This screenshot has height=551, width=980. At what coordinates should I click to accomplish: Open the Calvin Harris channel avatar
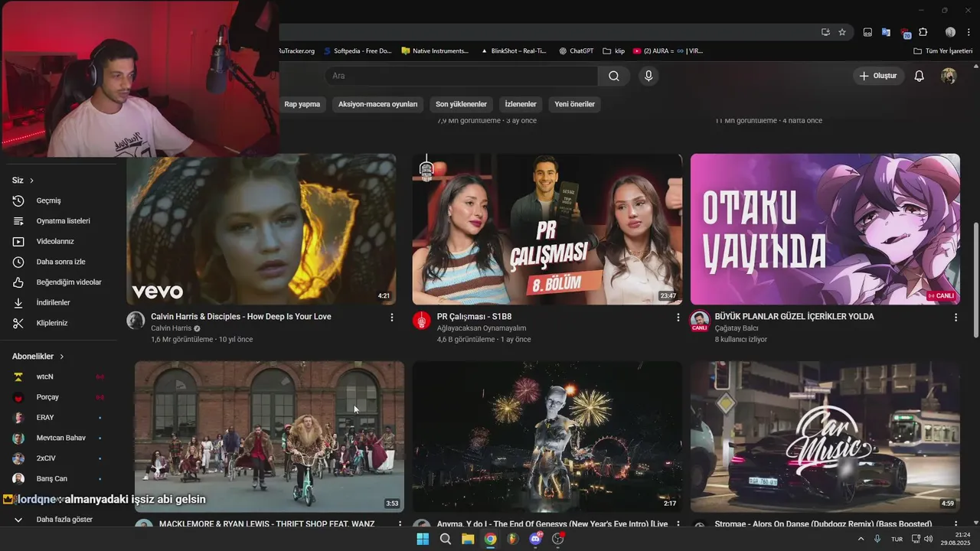(x=136, y=321)
